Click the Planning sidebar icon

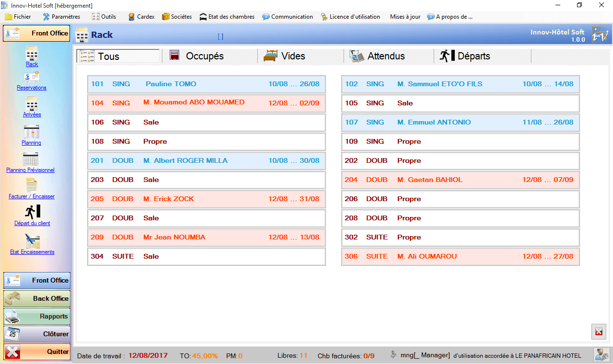[32, 136]
